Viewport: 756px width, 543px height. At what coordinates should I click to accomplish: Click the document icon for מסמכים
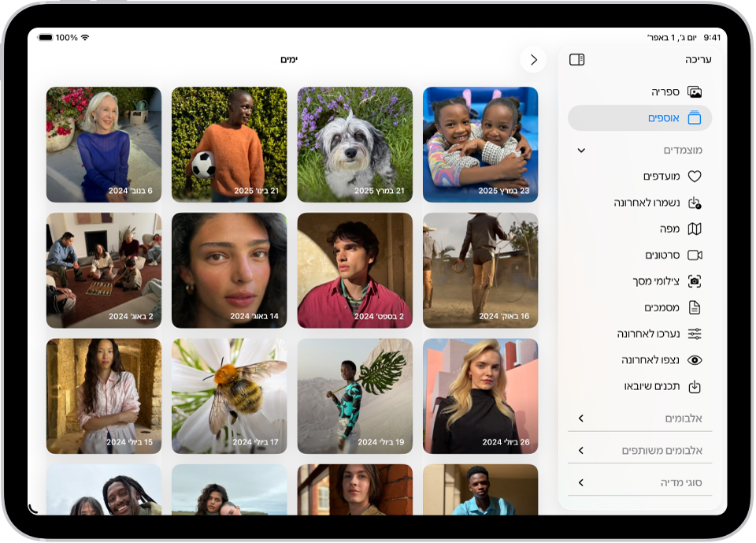click(x=694, y=307)
